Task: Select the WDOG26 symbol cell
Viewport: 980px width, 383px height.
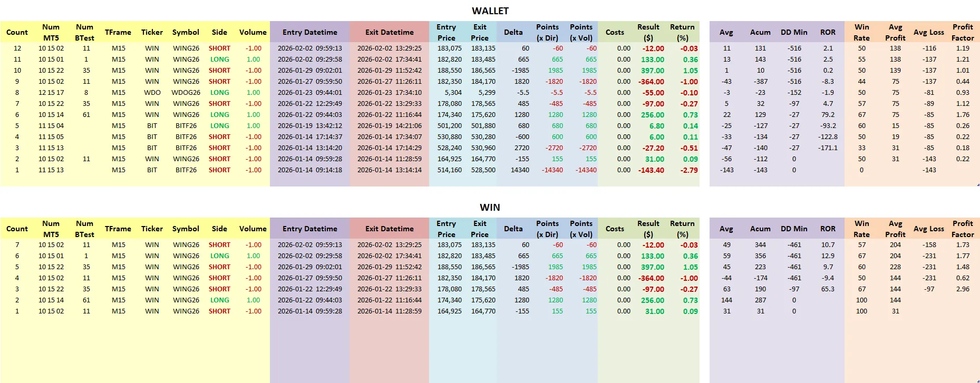Action: click(186, 93)
